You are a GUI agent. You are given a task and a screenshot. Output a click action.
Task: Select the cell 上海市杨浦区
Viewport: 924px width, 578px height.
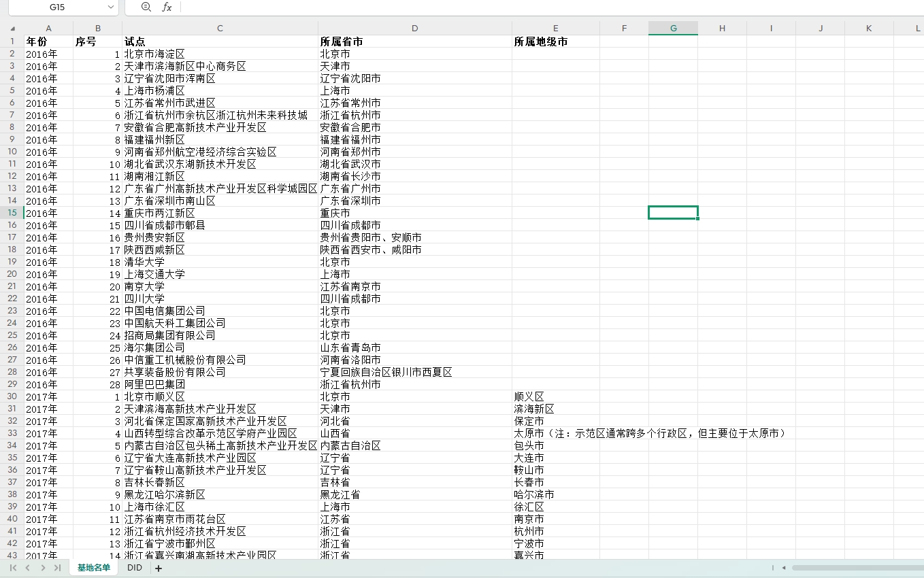(x=220, y=90)
